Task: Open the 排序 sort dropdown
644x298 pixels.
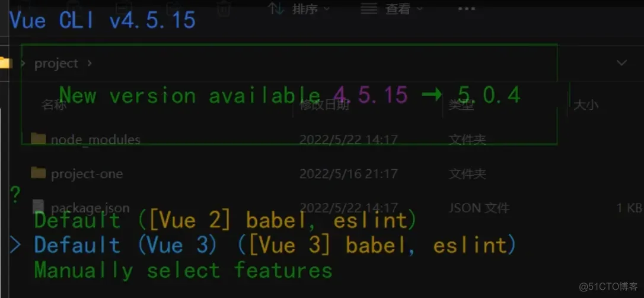Action: tap(311, 9)
